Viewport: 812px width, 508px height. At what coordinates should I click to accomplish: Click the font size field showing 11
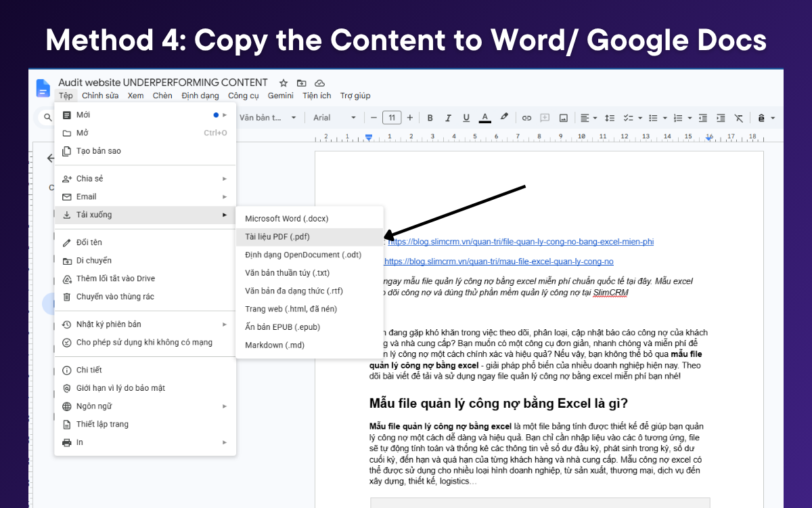click(x=392, y=118)
